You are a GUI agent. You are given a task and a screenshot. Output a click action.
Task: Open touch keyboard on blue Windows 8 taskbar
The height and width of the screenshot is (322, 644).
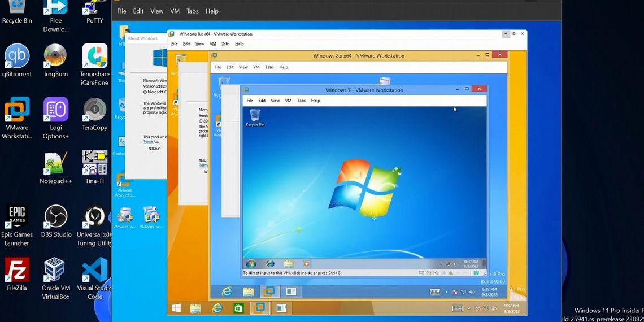[435, 291]
